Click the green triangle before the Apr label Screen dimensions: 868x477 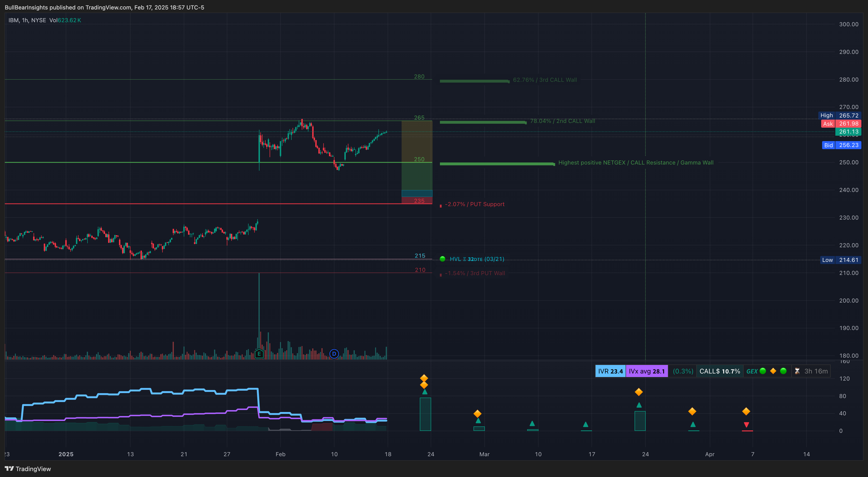pos(693,425)
